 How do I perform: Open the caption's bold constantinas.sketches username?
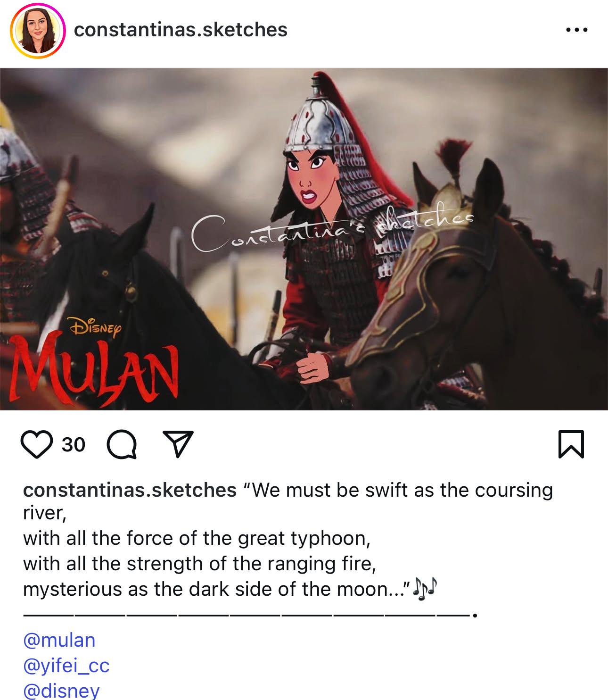point(130,490)
